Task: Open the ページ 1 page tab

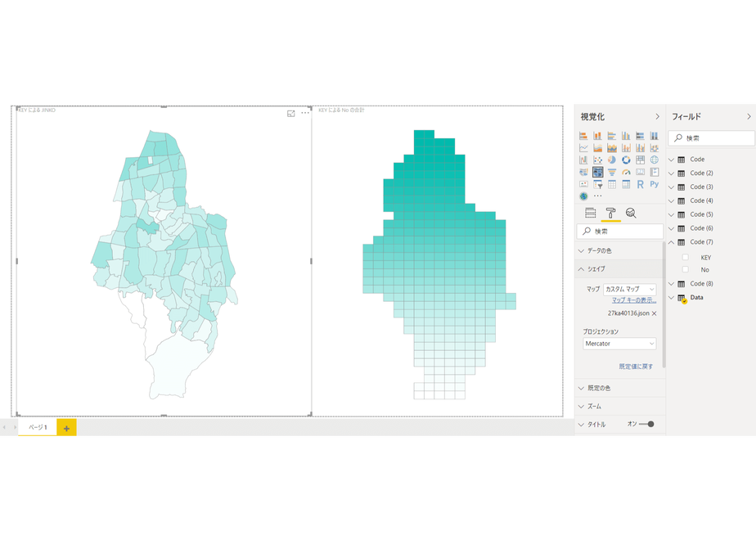Action: pyautogui.click(x=38, y=427)
